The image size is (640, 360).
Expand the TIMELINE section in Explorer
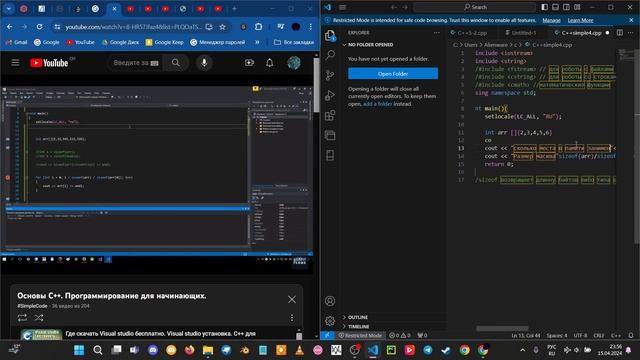358,327
